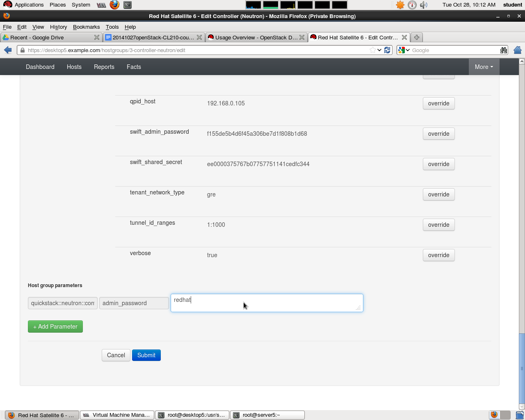Open the Bookmarks menu
This screenshot has width=525, height=420.
click(x=86, y=27)
